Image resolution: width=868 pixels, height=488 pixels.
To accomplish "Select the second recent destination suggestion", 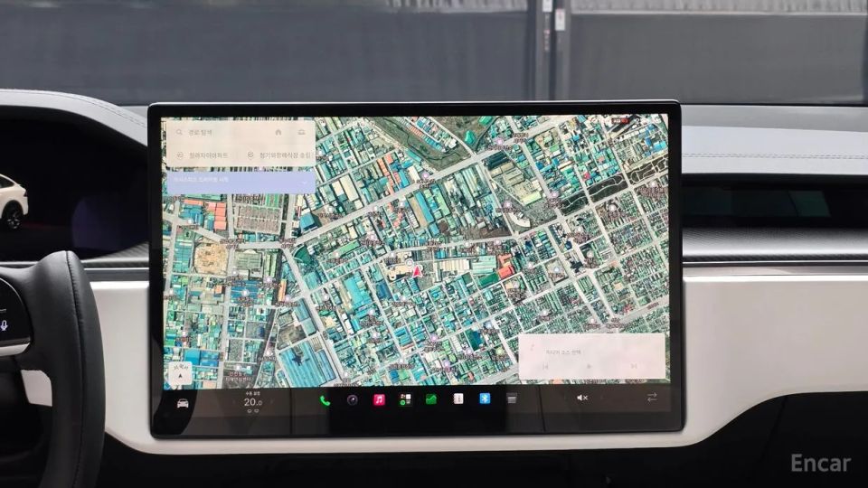I will tap(279, 155).
